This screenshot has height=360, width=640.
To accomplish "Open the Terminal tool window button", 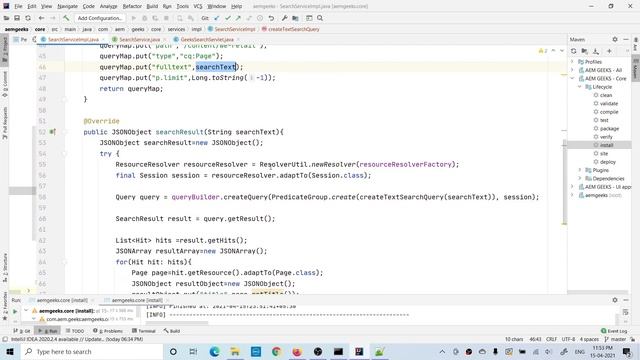I will pyautogui.click(x=144, y=331).
